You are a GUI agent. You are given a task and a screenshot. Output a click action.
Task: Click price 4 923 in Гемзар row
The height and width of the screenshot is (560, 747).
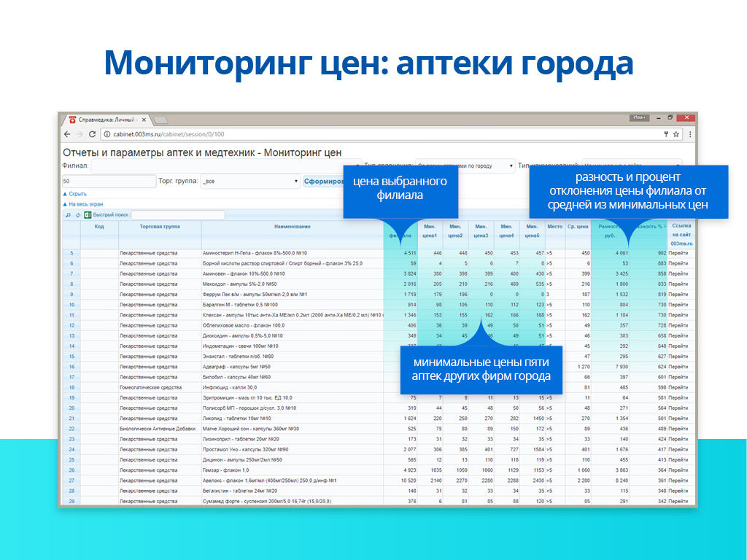click(x=409, y=470)
